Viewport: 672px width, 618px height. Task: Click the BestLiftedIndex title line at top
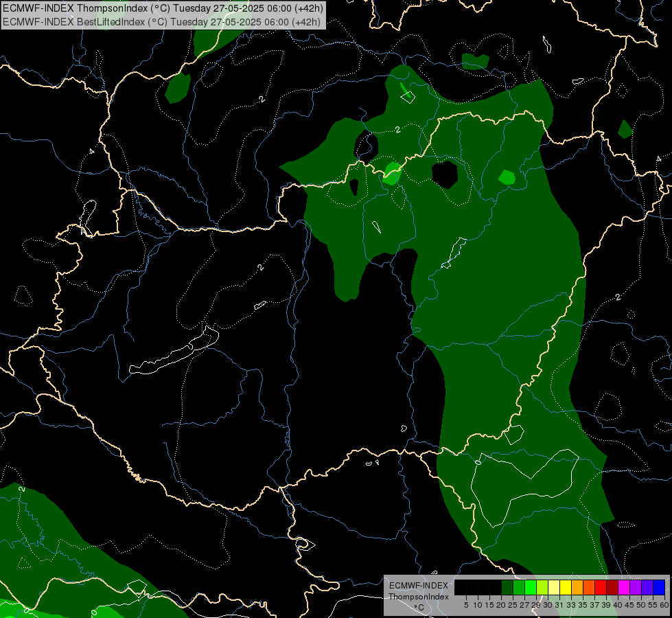(161, 22)
